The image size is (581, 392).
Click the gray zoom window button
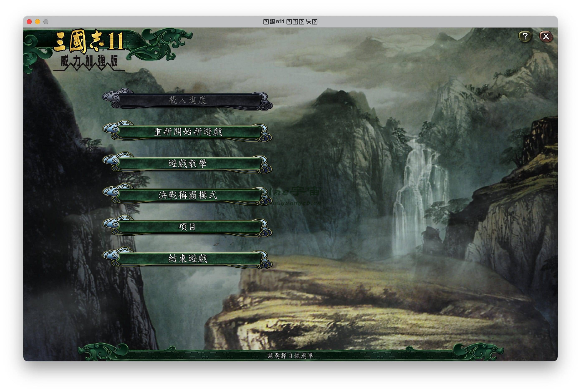46,22
